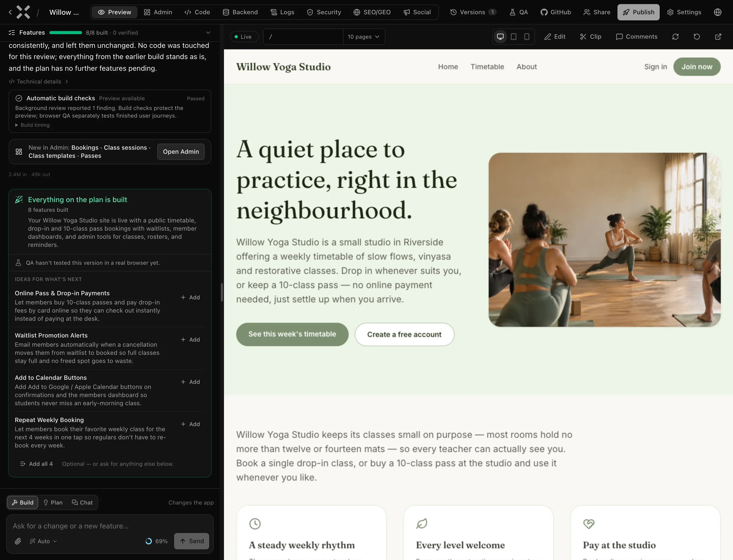This screenshot has height=560, width=733.
Task: Select Chat mode
Action: (82, 502)
